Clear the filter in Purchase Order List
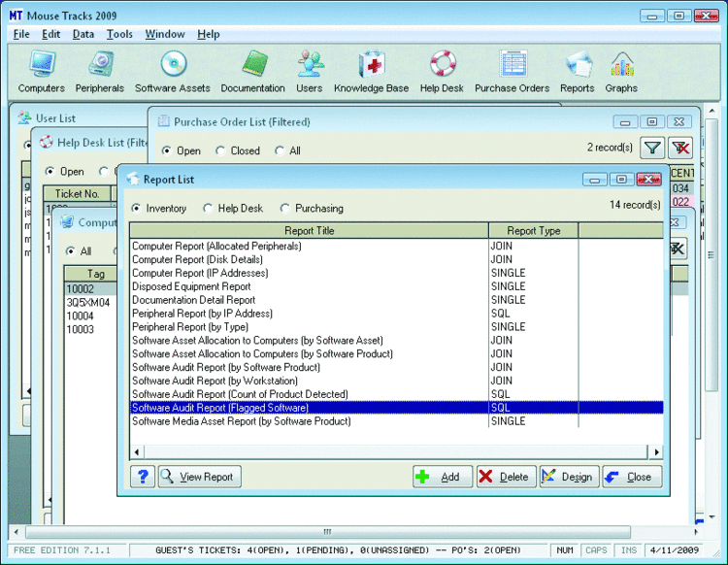This screenshot has height=565, width=728. (x=680, y=149)
